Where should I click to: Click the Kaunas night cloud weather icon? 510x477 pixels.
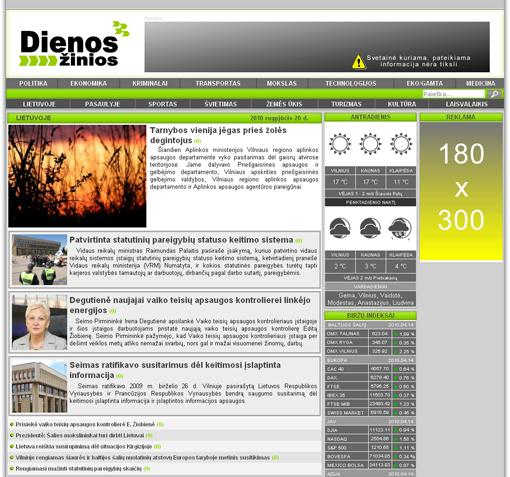[x=370, y=228]
